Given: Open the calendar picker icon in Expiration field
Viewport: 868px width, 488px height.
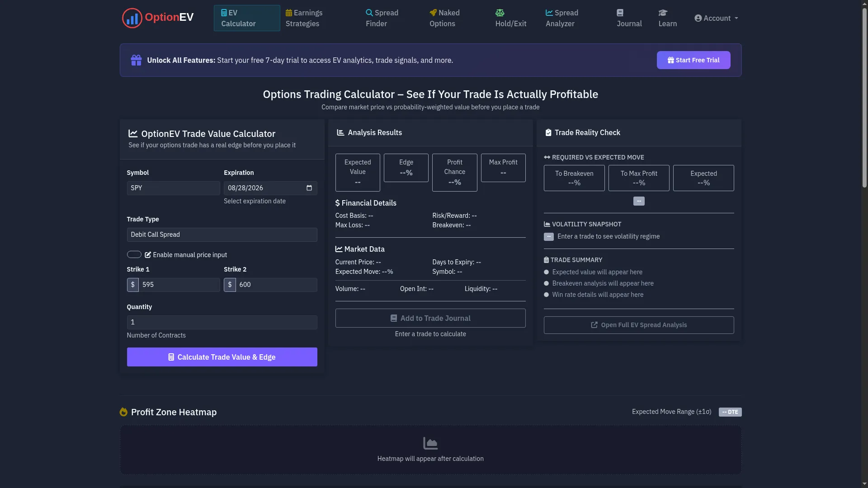Looking at the screenshot, I should point(309,188).
